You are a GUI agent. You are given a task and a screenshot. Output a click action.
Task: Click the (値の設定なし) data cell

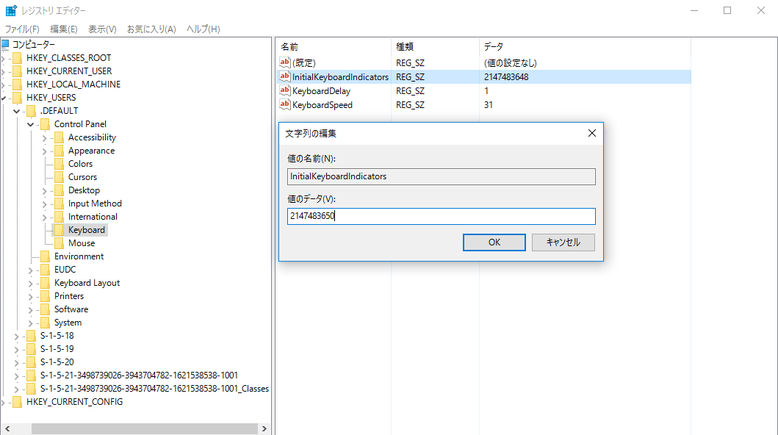tap(511, 63)
